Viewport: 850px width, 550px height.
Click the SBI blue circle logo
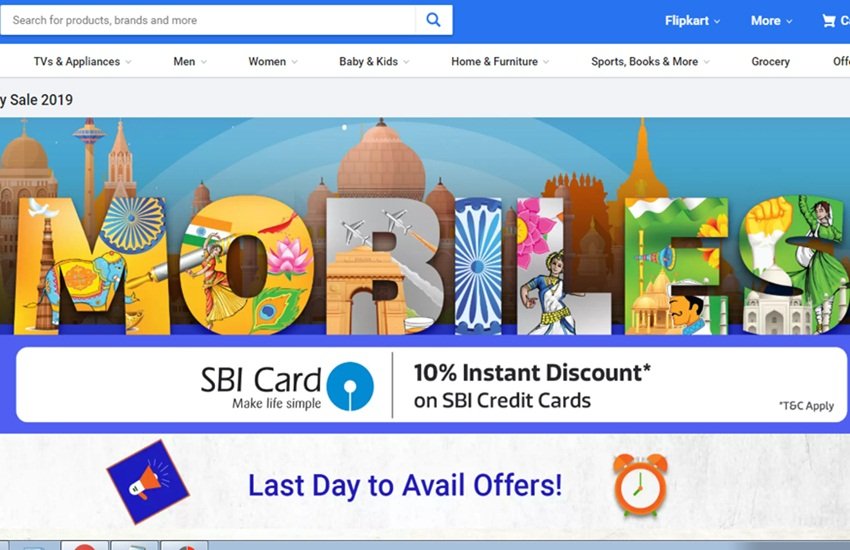pyautogui.click(x=350, y=386)
